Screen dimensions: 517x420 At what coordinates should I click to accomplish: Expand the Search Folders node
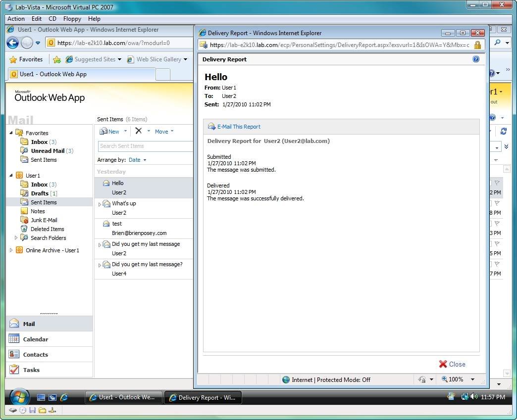click(15, 238)
